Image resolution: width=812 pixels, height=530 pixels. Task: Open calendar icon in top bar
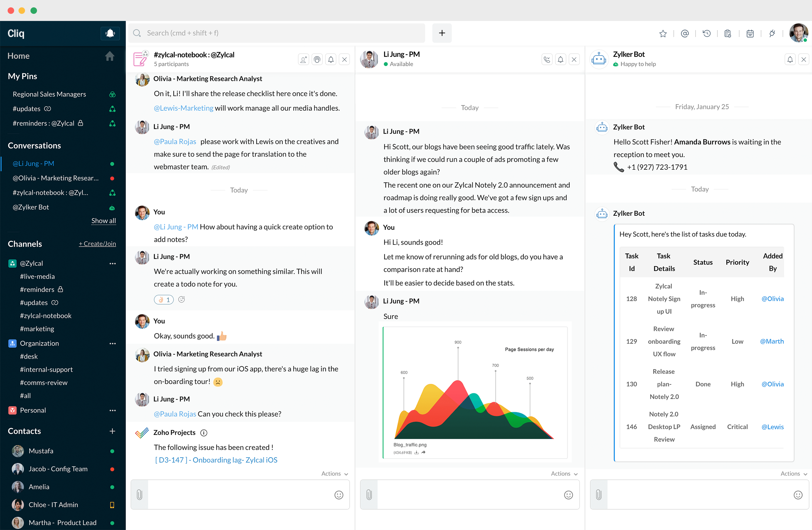(x=750, y=33)
